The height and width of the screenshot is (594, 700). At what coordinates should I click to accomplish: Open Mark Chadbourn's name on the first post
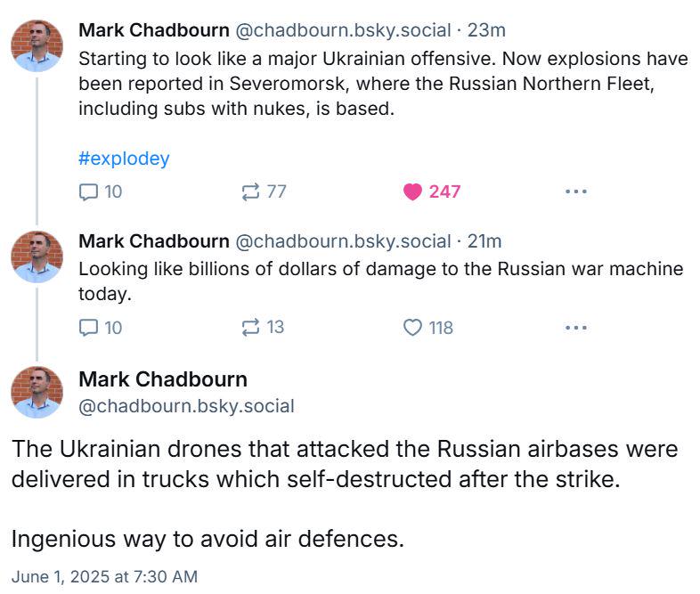(153, 30)
